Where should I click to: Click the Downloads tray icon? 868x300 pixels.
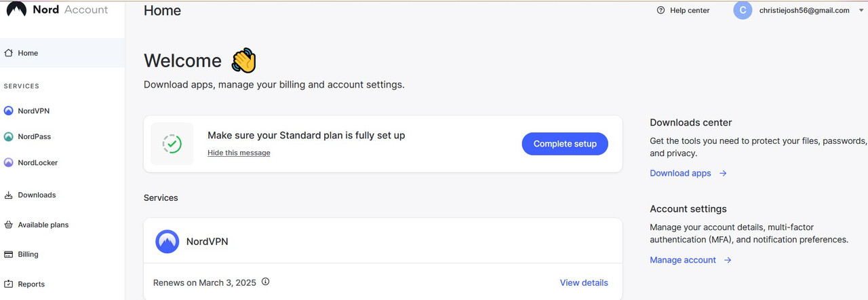click(x=9, y=195)
